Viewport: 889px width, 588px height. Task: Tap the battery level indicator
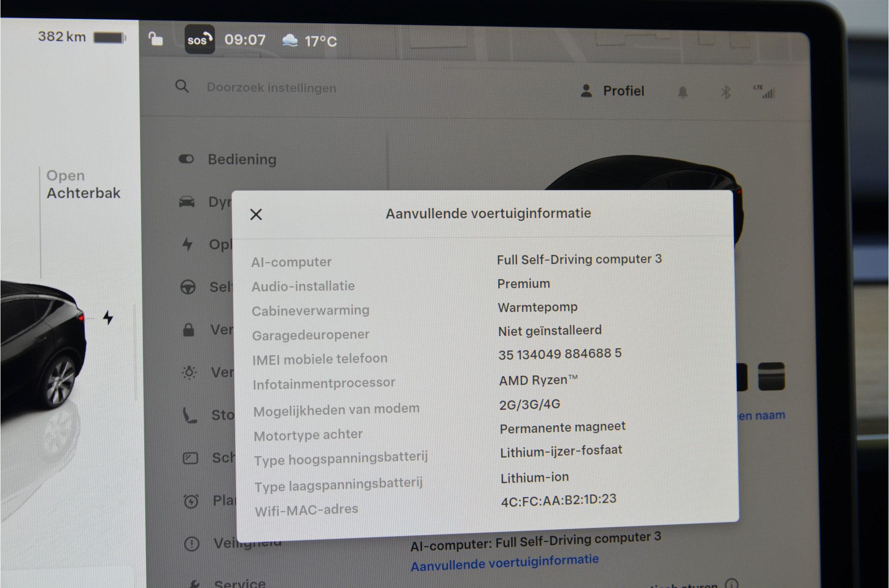110,37
